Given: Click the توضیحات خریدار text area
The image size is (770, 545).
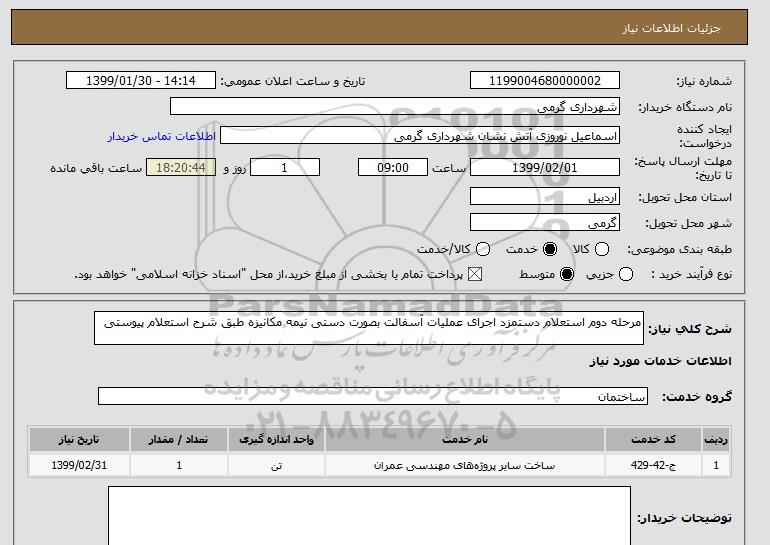Looking at the screenshot, I should (x=369, y=516).
